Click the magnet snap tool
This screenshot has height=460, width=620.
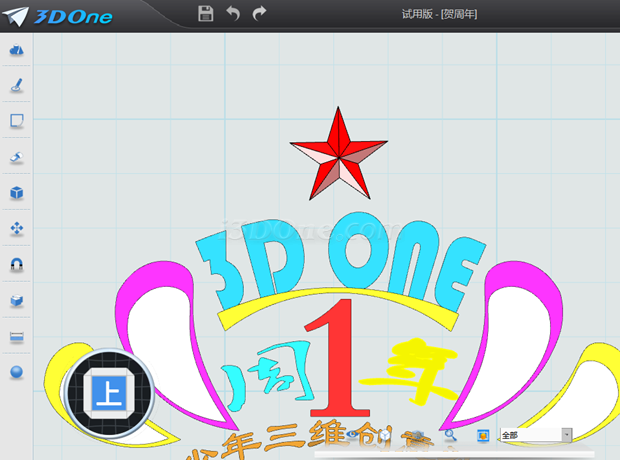click(x=16, y=265)
